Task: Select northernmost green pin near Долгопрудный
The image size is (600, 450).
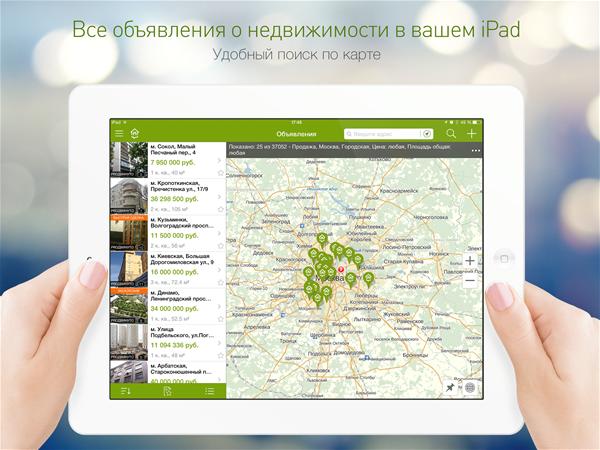Action: coord(322,240)
